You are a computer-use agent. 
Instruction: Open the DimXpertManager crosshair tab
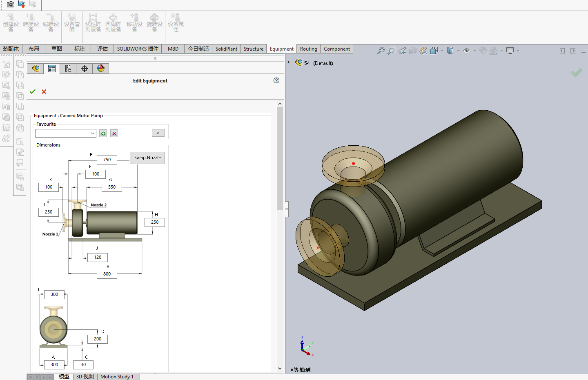[x=85, y=69]
